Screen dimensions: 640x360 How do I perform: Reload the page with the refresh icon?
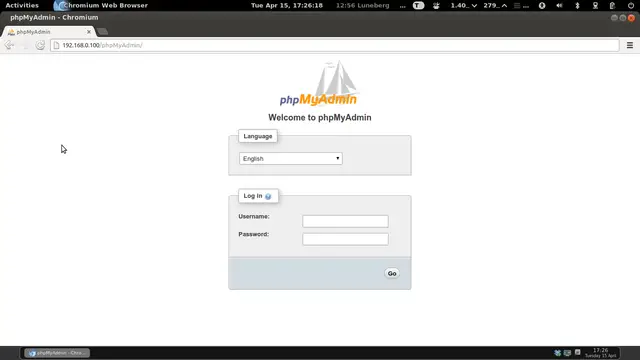coord(40,45)
